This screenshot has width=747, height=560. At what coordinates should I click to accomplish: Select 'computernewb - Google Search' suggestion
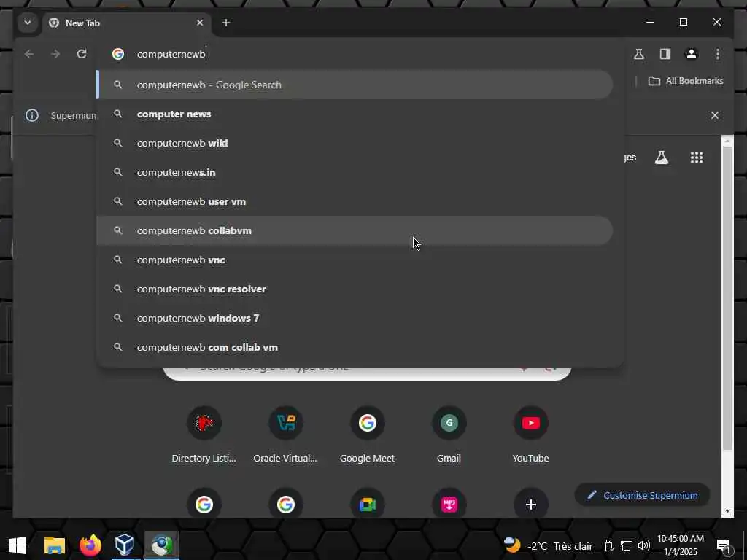pyautogui.click(x=355, y=85)
